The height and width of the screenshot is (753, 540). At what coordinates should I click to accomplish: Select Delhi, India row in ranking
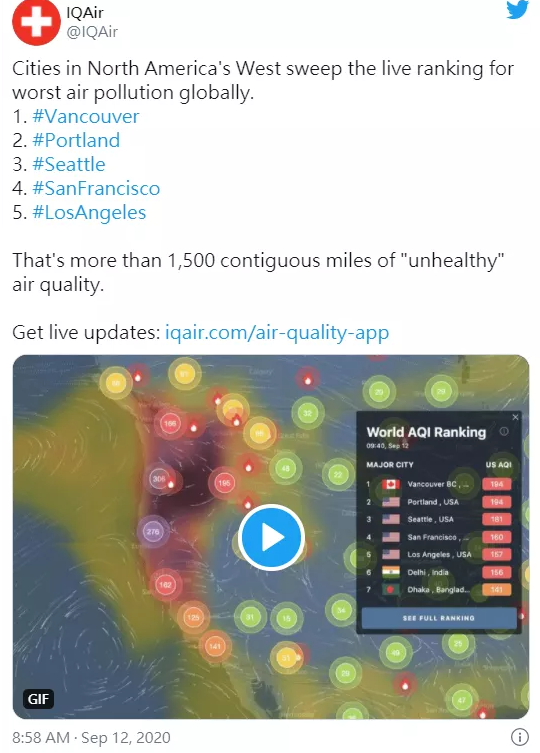439,572
